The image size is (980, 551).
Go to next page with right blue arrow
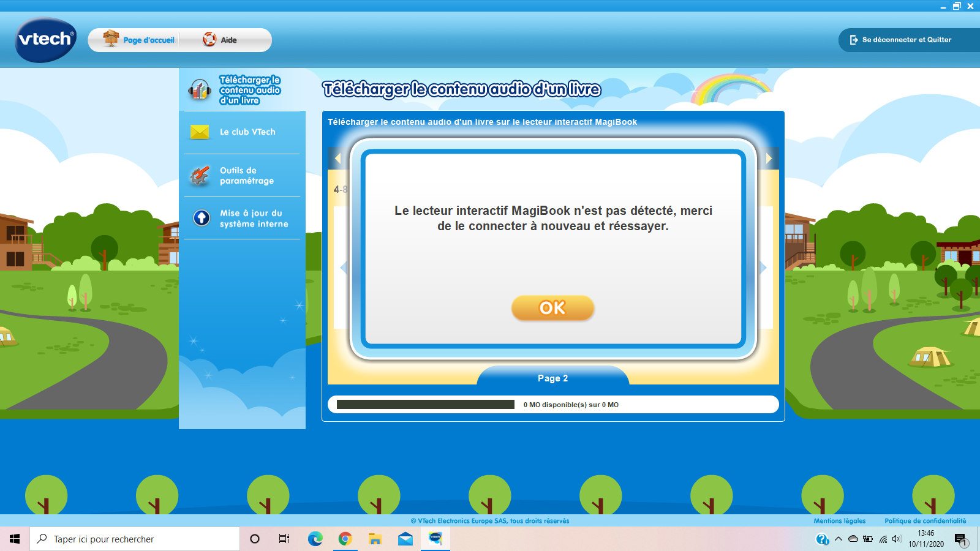pyautogui.click(x=763, y=268)
